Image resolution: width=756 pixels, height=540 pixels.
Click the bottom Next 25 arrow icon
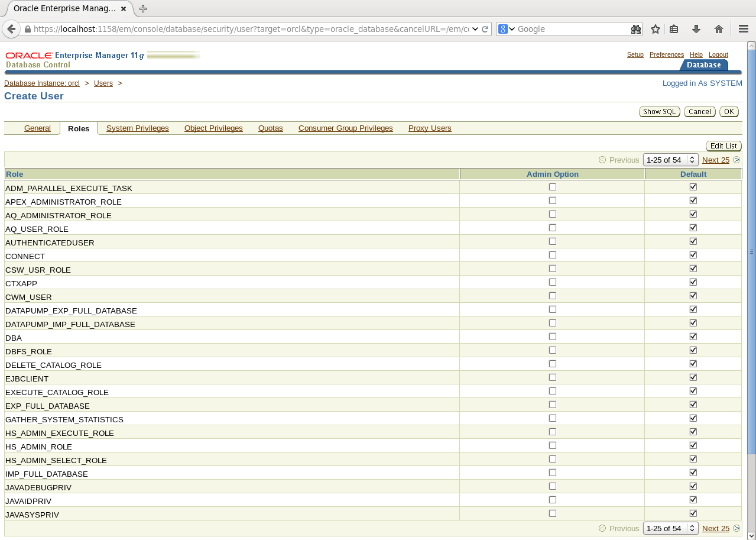[x=736, y=528]
